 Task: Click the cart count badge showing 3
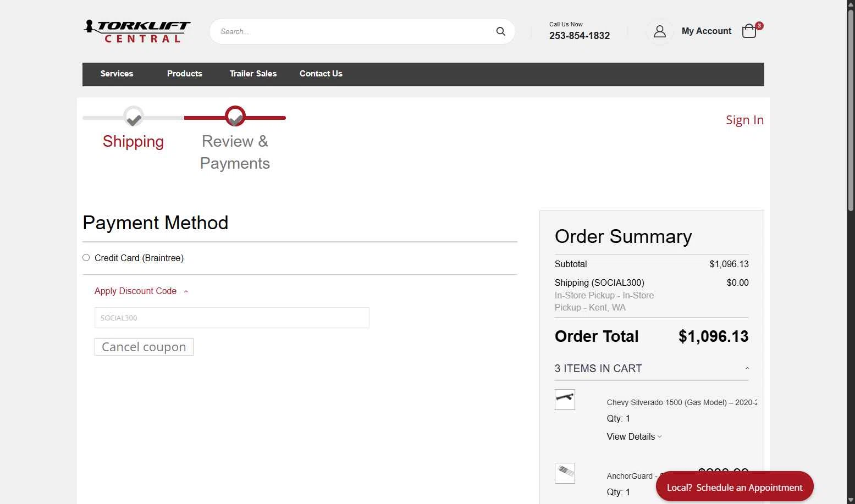759,25
